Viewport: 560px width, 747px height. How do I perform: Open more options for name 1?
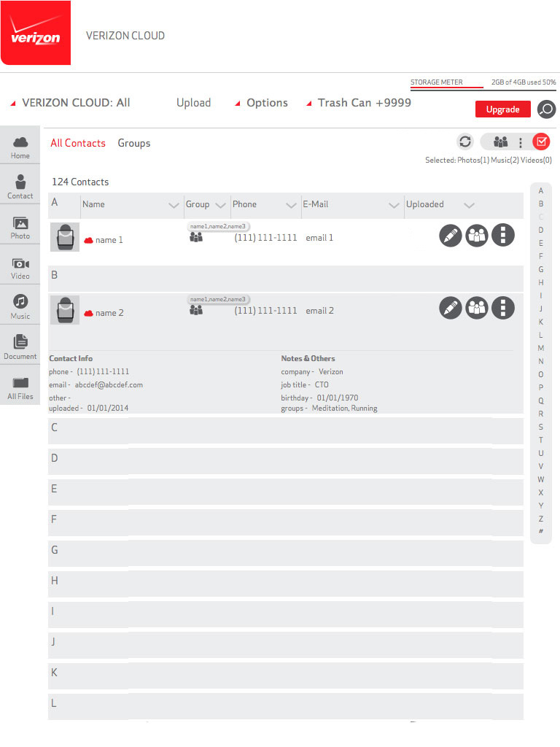[x=503, y=236]
